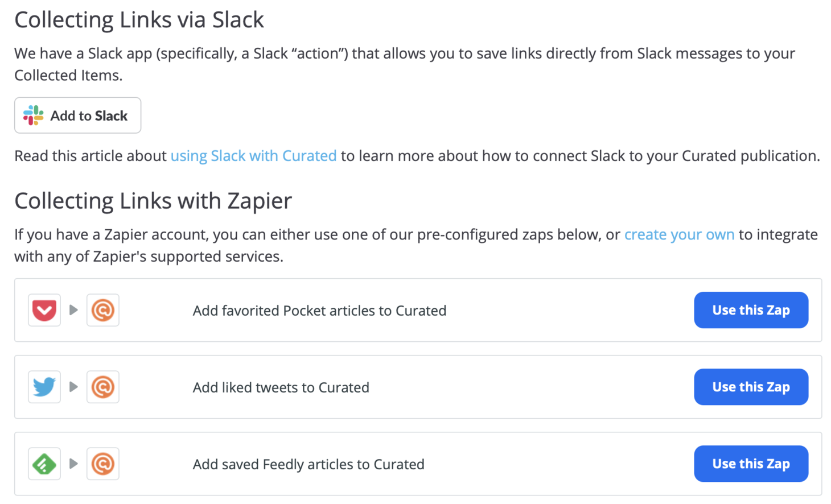
Task: Select the Add liked tweets to Curated text
Action: [x=281, y=387]
